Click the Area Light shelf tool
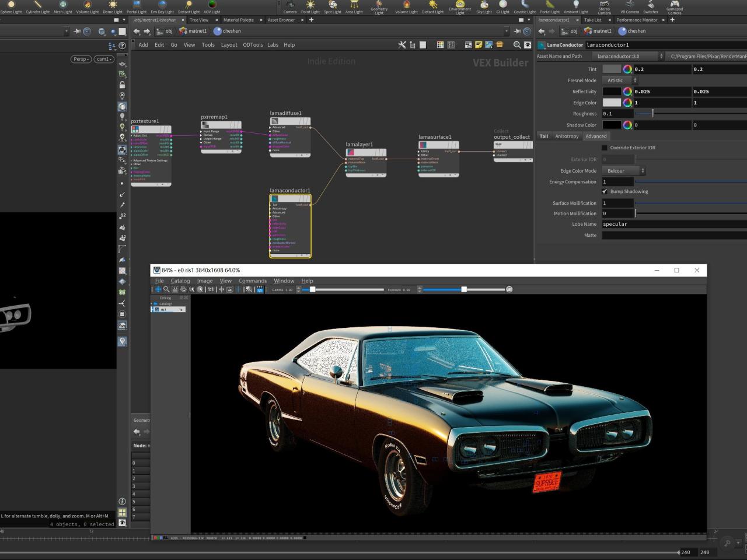 (x=354, y=6)
